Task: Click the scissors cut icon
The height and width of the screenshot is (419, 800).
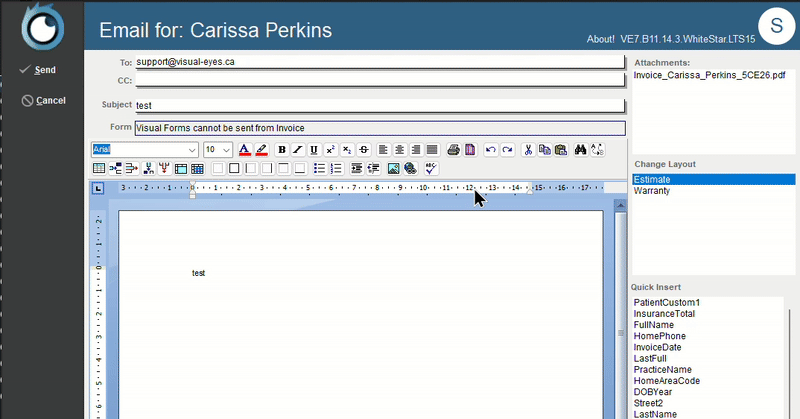Action: [529, 150]
